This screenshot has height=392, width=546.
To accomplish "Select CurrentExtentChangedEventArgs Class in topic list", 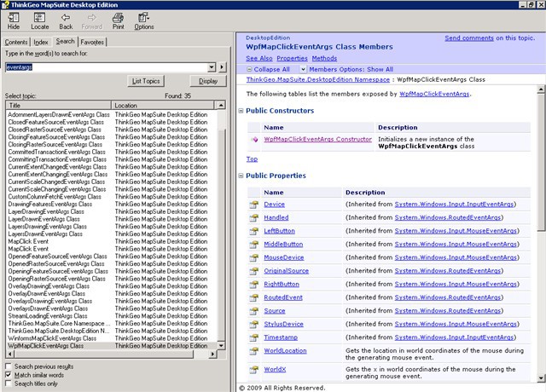I will coord(59,167).
